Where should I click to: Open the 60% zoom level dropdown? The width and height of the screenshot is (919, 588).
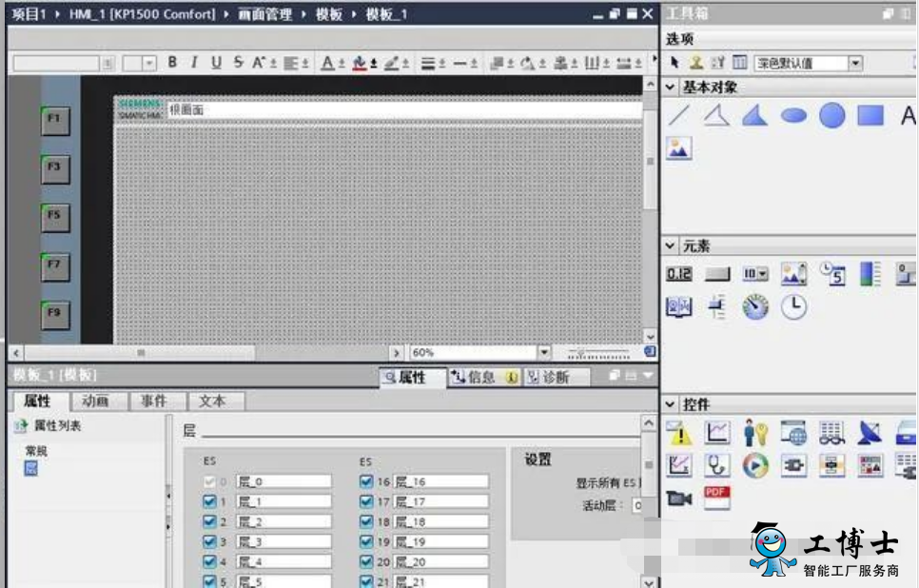pos(544,352)
